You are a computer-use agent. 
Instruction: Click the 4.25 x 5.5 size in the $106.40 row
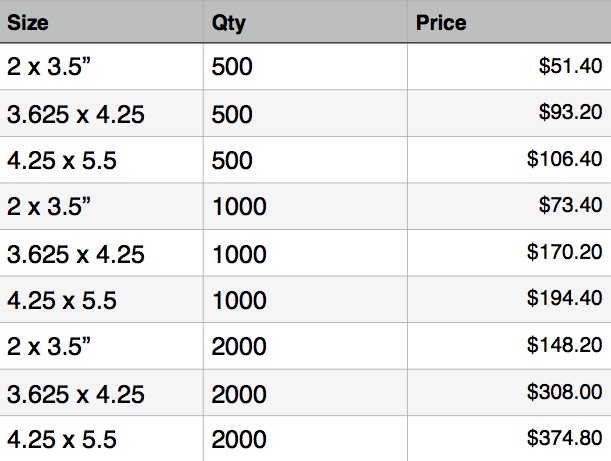click(x=62, y=160)
